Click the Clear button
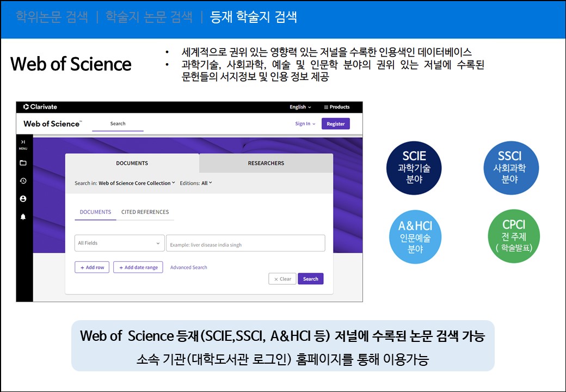The width and height of the screenshot is (566, 392). pyautogui.click(x=282, y=279)
